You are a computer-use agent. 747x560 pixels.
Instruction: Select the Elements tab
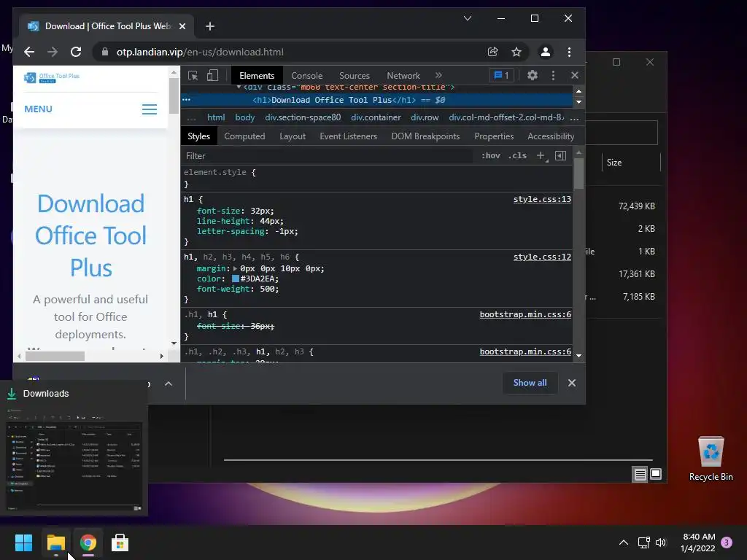(257, 76)
